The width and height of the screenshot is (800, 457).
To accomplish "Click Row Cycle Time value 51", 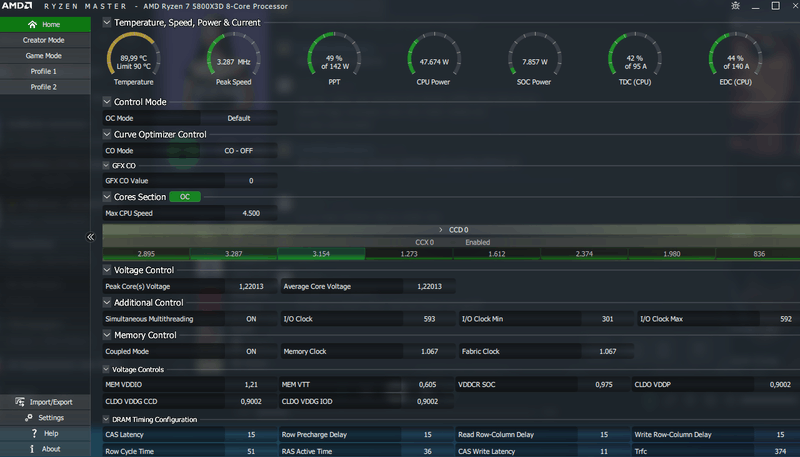I will pyautogui.click(x=251, y=451).
